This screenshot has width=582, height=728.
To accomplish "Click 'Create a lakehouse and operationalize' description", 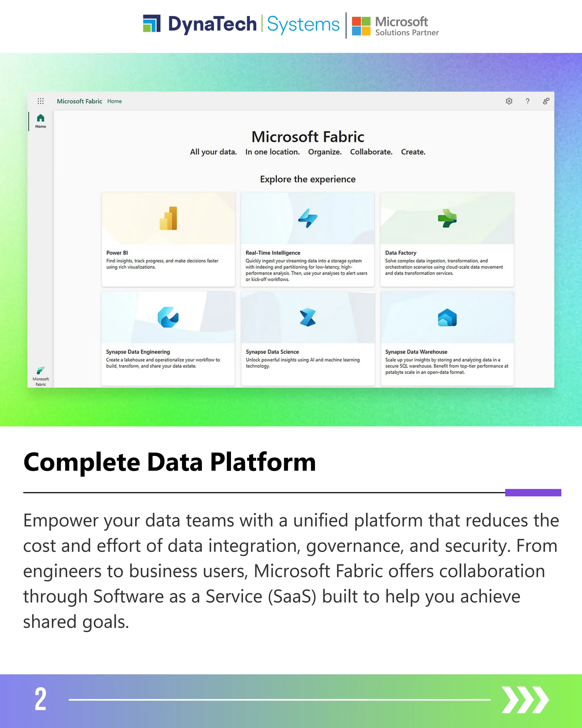I will click(x=163, y=363).
